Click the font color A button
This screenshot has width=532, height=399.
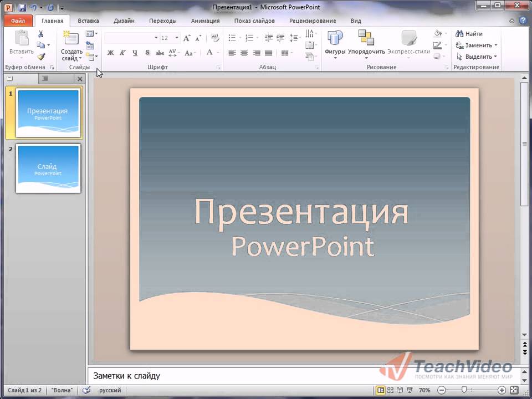pyautogui.click(x=209, y=53)
